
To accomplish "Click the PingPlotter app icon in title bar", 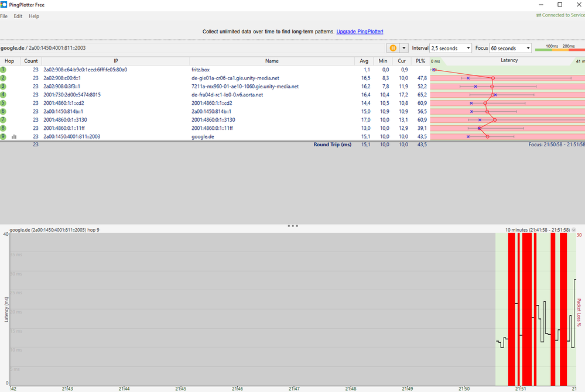I will 4,5.
